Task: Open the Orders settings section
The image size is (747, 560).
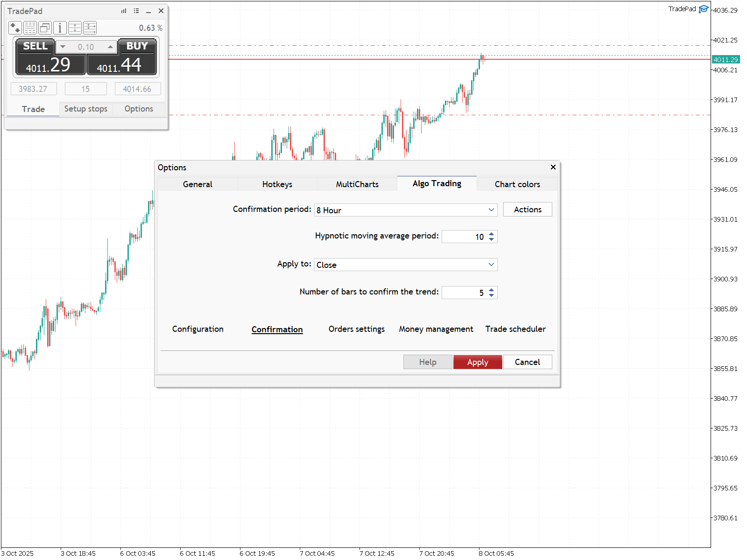Action: pyautogui.click(x=357, y=329)
